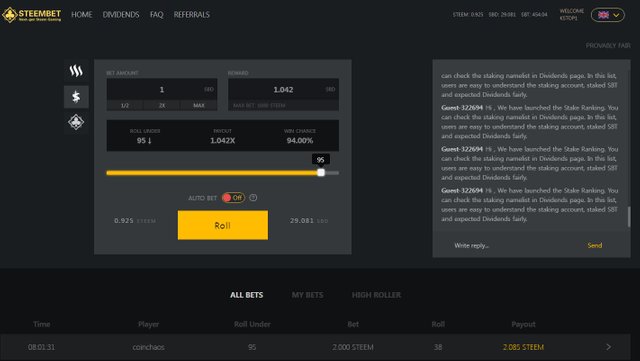The height and width of the screenshot is (361, 640).
Task: Click the 94.00% win chance value
Action: [300, 140]
